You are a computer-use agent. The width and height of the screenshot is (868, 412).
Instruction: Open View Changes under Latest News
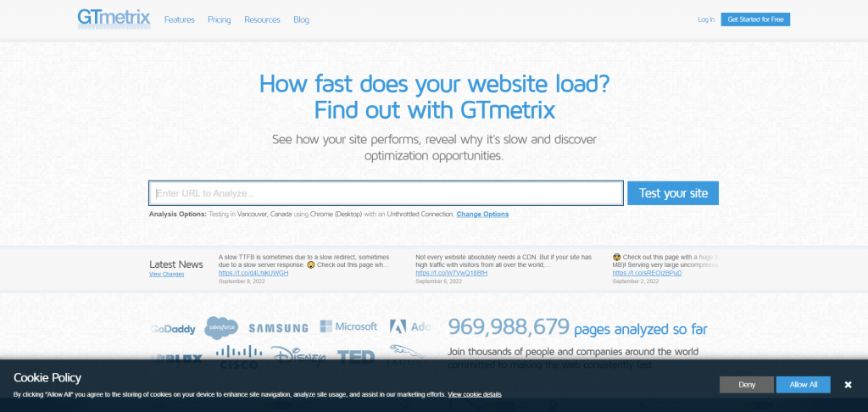[167, 274]
